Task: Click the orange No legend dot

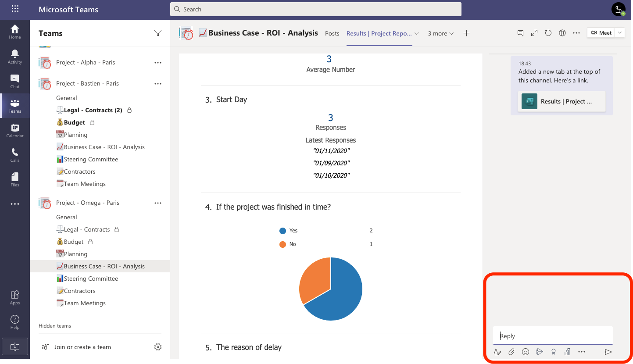Action: [x=283, y=244]
